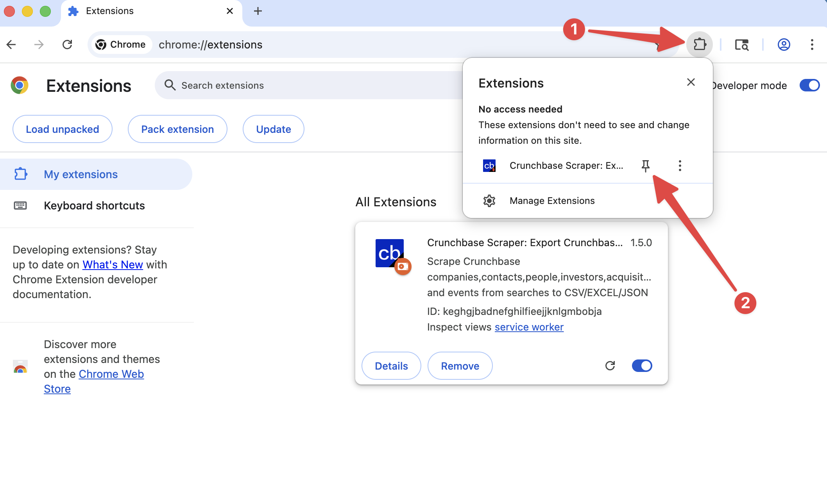Click the Chrome site info chip
This screenshot has height=504, width=827.
pyautogui.click(x=121, y=45)
